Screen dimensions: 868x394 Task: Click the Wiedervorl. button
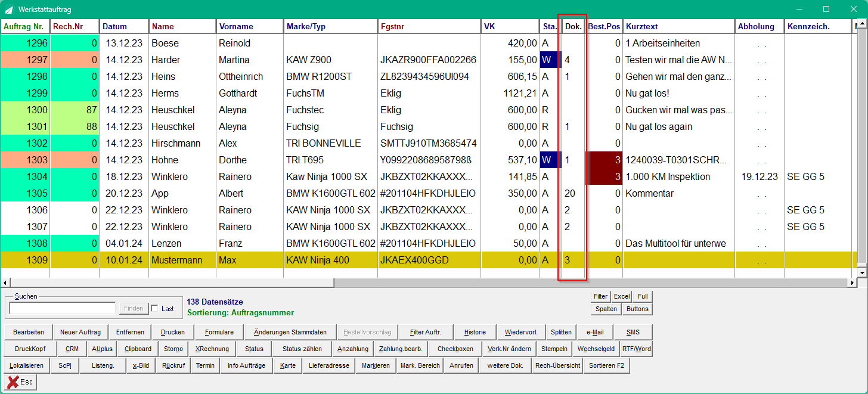[521, 332]
